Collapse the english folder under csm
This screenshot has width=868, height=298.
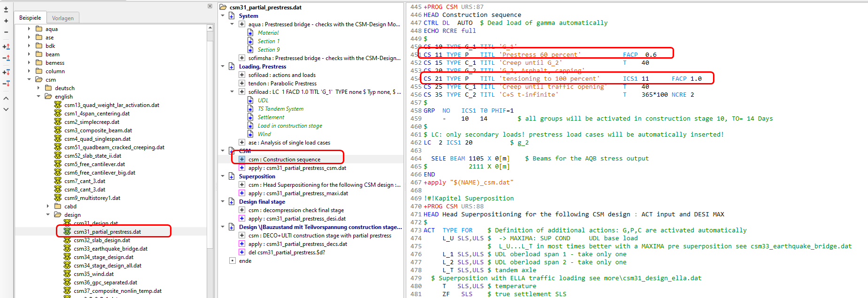point(39,97)
